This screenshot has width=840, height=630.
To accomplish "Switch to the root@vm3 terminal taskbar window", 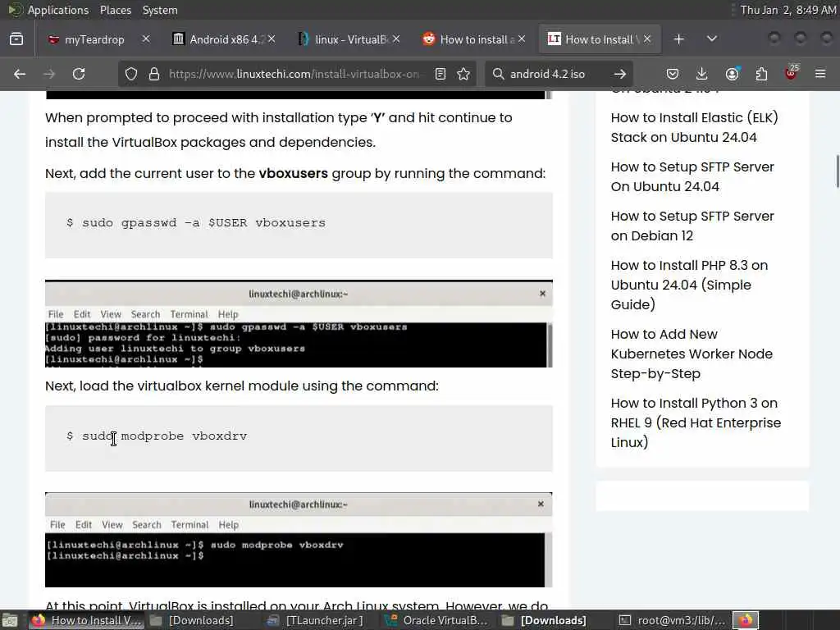I will (x=672, y=620).
